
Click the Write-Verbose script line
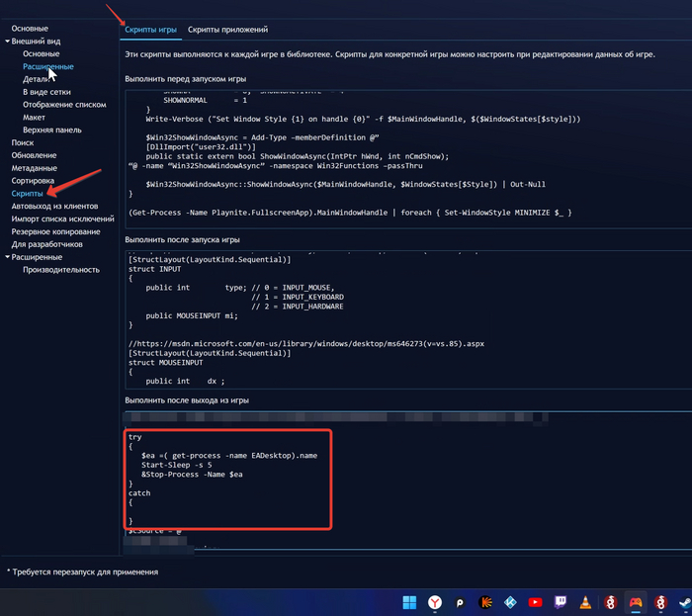[x=363, y=119]
